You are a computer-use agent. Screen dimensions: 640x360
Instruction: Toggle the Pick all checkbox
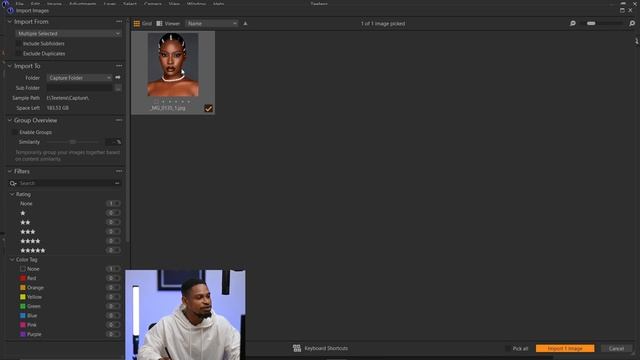507,349
